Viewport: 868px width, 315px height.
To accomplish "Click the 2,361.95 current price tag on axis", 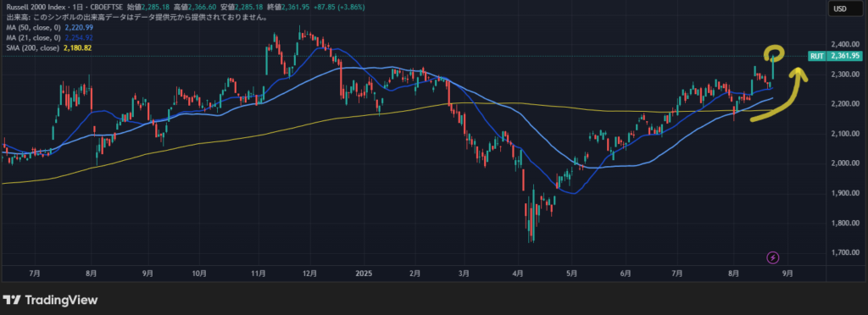I will tap(845, 56).
